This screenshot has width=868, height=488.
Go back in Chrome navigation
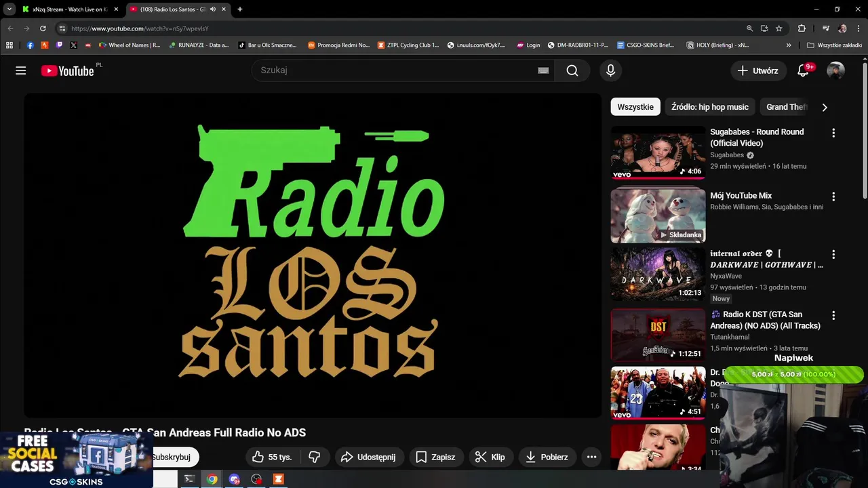(x=10, y=28)
